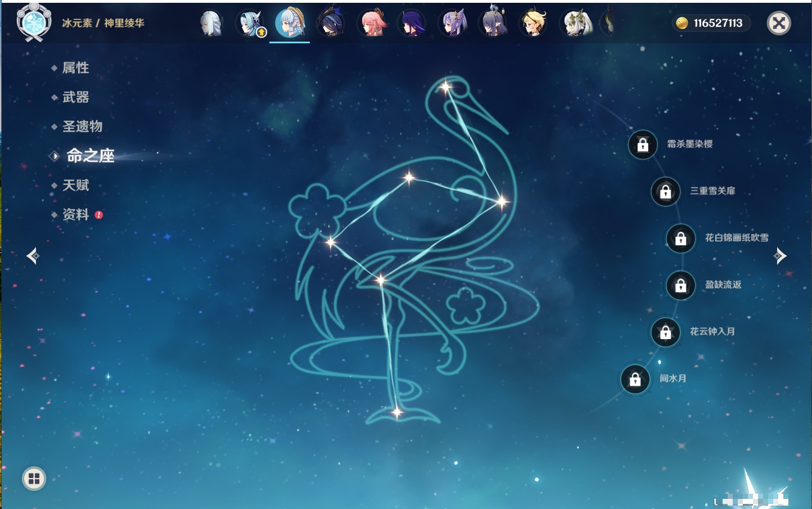The height and width of the screenshot is (509, 812).
Task: Click the star at the crane's foot
Action: click(x=397, y=412)
